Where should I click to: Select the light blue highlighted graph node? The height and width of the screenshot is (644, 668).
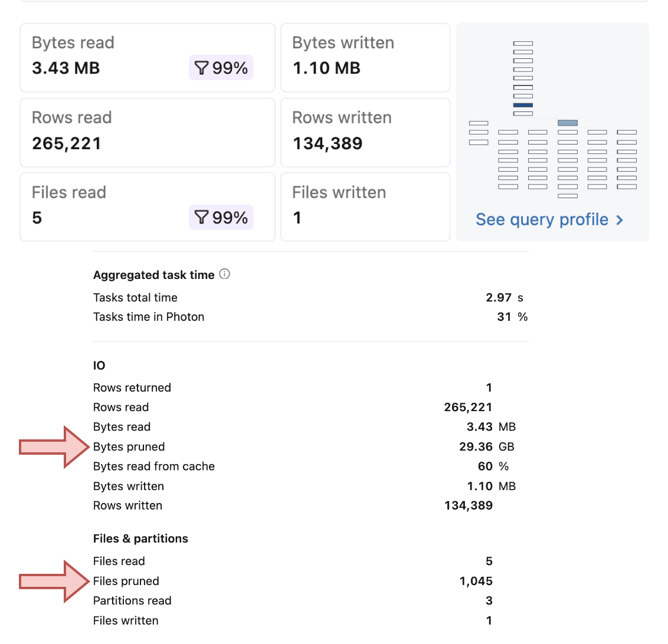tap(567, 123)
